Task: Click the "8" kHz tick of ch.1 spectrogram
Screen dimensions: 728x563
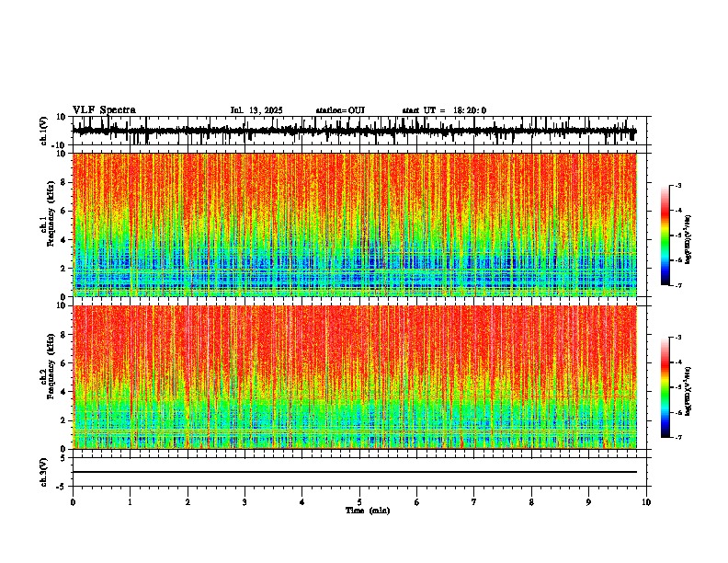Action: click(63, 182)
